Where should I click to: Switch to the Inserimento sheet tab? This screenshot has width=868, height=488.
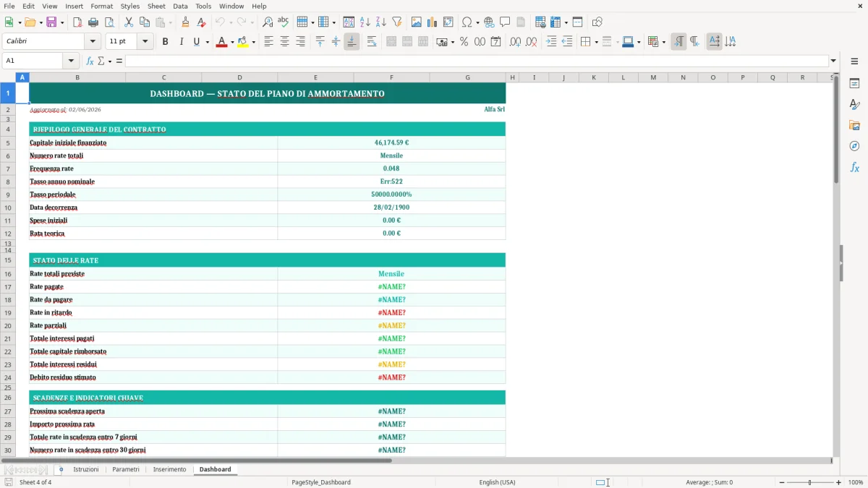click(x=169, y=469)
